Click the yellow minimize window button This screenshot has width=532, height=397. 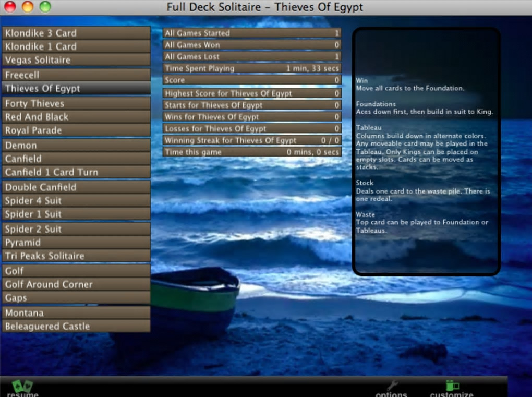pos(28,6)
